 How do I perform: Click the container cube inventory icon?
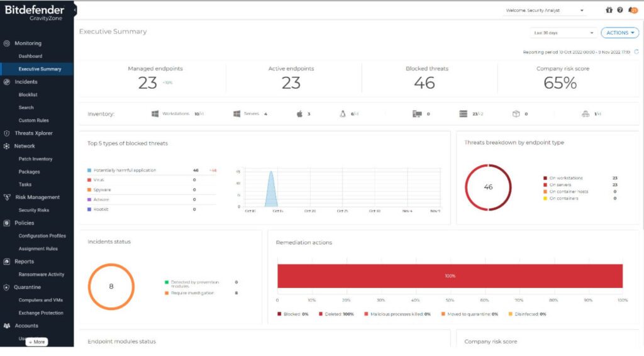point(516,114)
